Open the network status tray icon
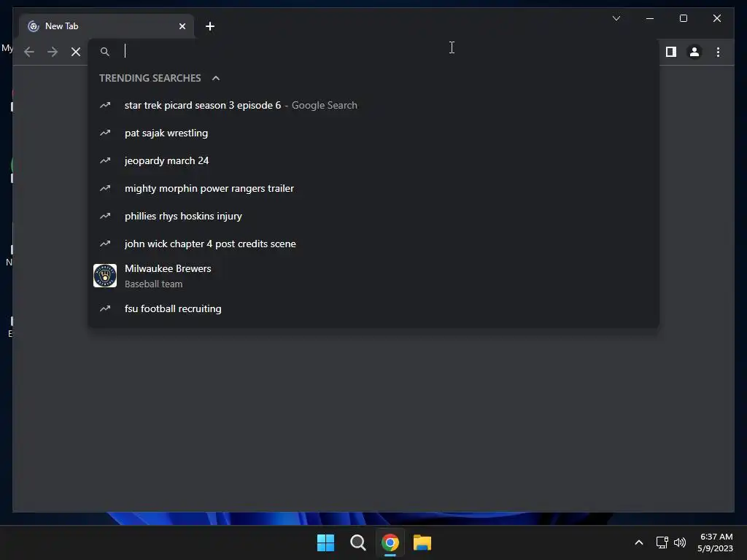The width and height of the screenshot is (747, 560). tap(662, 542)
